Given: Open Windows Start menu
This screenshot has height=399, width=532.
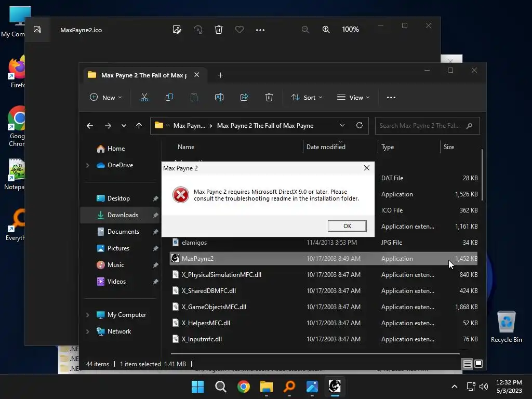Looking at the screenshot, I should pos(197,387).
